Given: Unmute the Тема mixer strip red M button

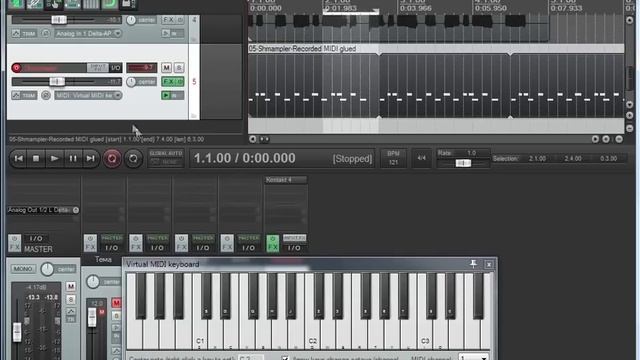Looking at the screenshot, I should coord(116,303).
